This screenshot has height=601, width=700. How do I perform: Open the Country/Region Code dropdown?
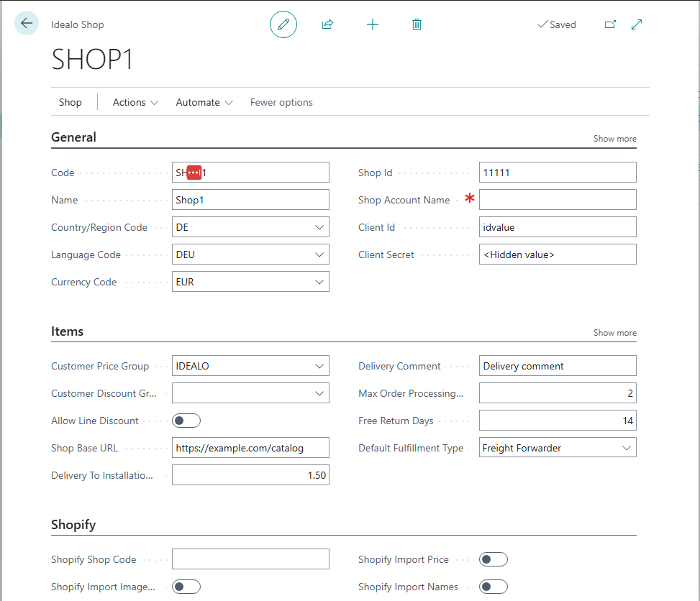click(x=319, y=227)
